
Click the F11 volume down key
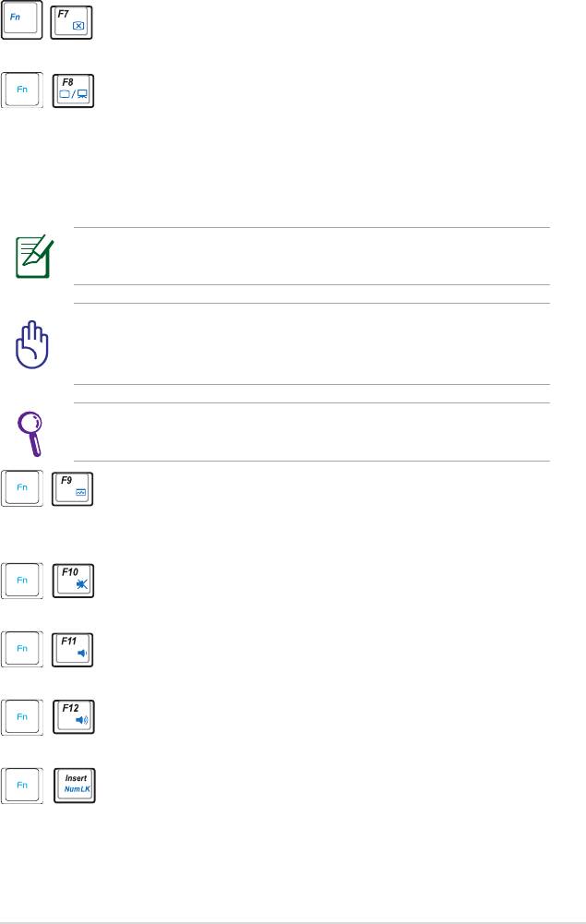point(72,649)
